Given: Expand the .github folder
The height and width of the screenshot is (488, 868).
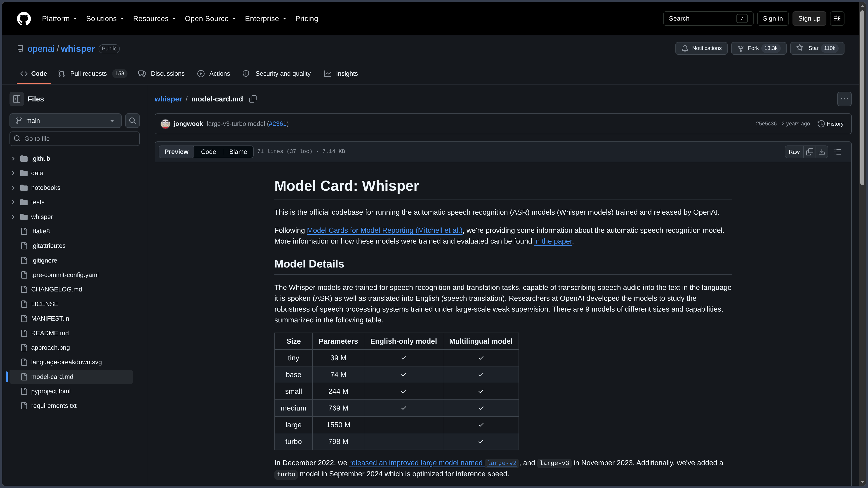Looking at the screenshot, I should 13,159.
